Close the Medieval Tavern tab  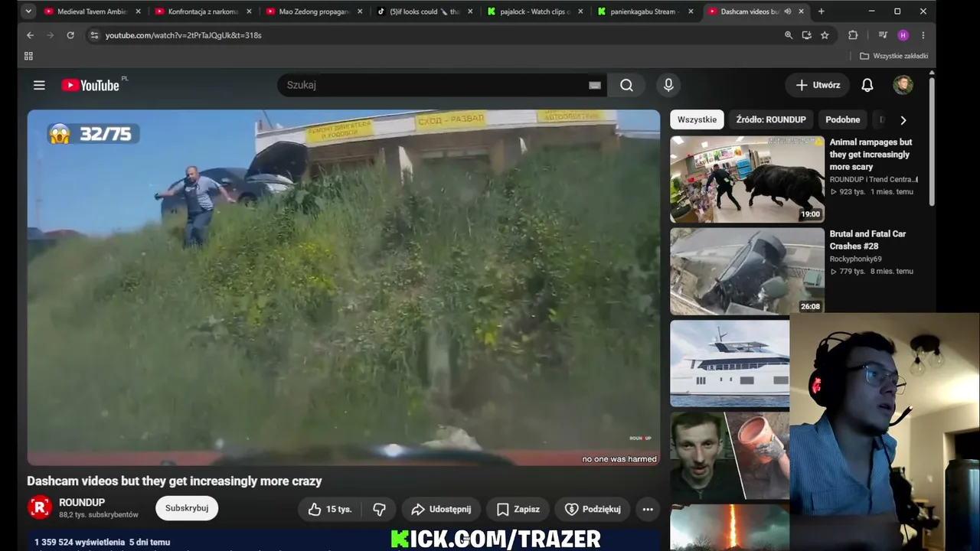[138, 11]
